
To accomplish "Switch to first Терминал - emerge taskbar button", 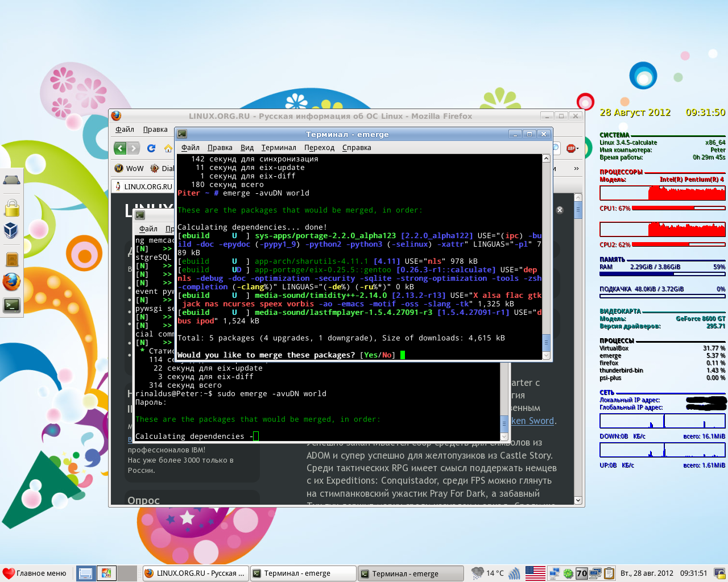I will click(x=304, y=573).
